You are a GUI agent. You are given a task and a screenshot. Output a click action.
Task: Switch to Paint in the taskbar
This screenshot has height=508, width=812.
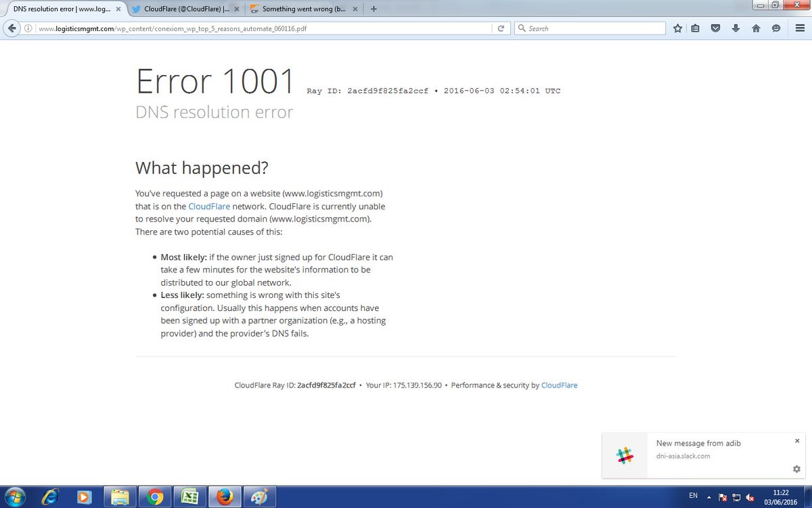coord(259,496)
